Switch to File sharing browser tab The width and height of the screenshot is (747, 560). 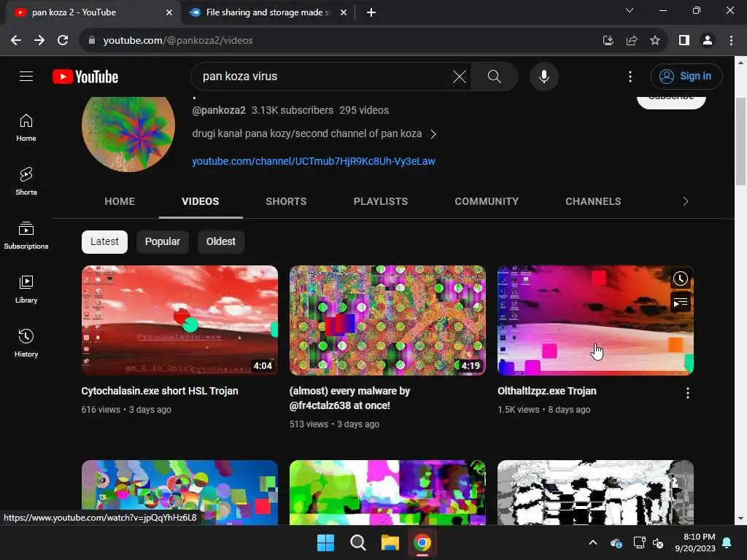[266, 12]
